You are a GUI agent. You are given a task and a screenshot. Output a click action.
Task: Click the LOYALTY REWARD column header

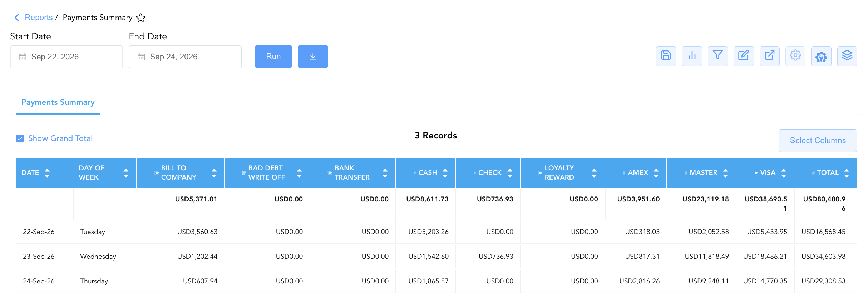[x=562, y=173]
